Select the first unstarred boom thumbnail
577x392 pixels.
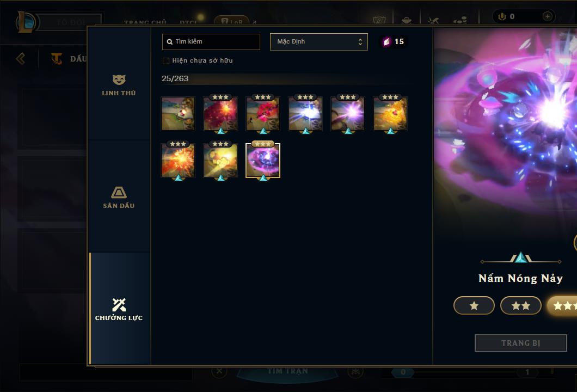[178, 114]
